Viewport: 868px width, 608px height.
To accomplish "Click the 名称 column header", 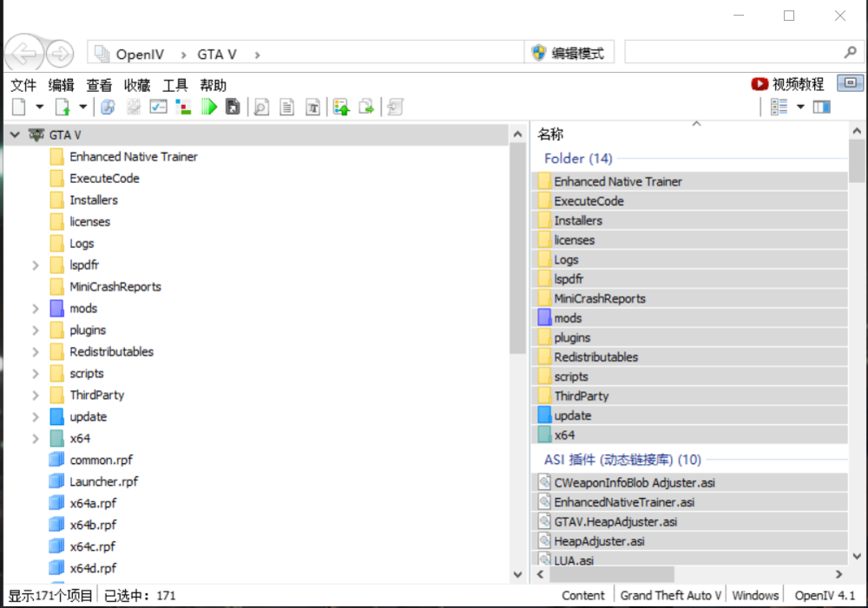I will (550, 134).
